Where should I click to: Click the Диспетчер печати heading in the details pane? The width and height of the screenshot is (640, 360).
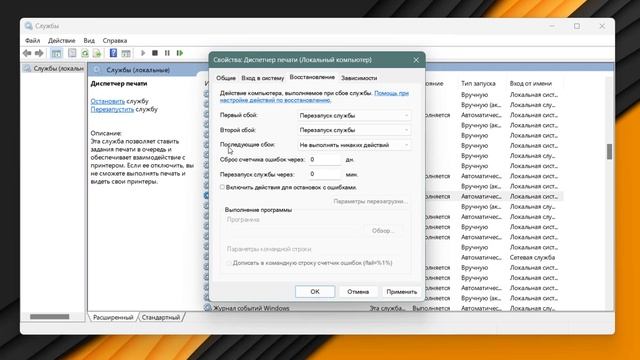click(x=119, y=83)
